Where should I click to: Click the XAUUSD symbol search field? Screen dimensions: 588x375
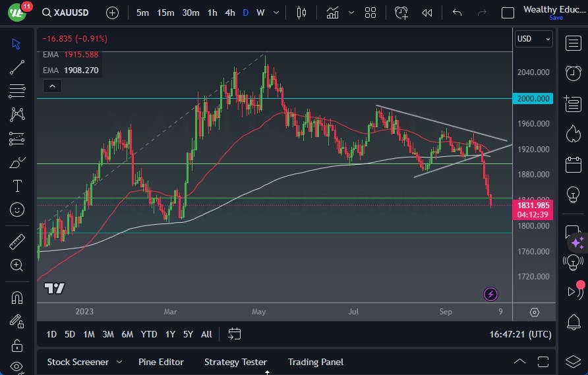coord(69,13)
